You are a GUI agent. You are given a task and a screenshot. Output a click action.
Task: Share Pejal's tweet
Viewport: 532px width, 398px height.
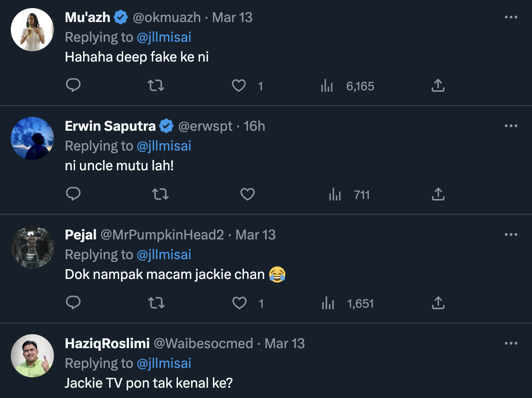click(x=438, y=303)
